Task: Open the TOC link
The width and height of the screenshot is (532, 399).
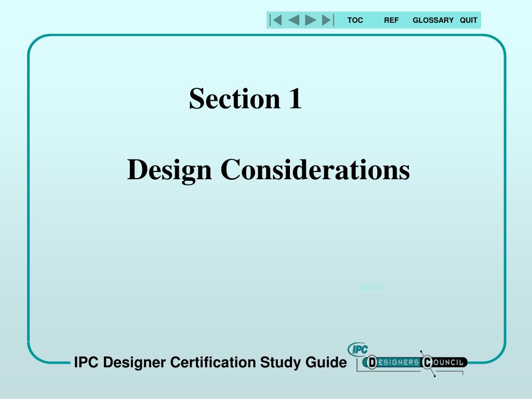Action: point(355,20)
